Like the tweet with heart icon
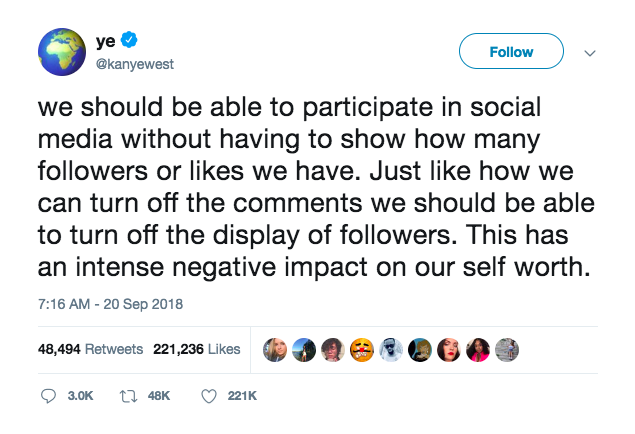This screenshot has height=434, width=635. pyautogui.click(x=209, y=396)
